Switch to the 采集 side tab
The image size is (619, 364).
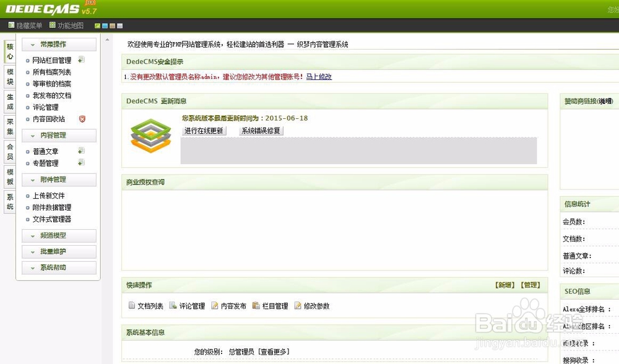click(11, 126)
